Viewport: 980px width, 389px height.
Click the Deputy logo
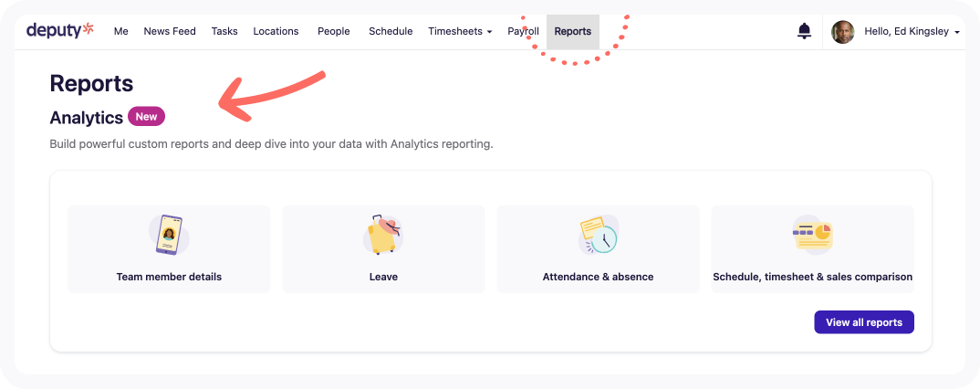coord(60,31)
